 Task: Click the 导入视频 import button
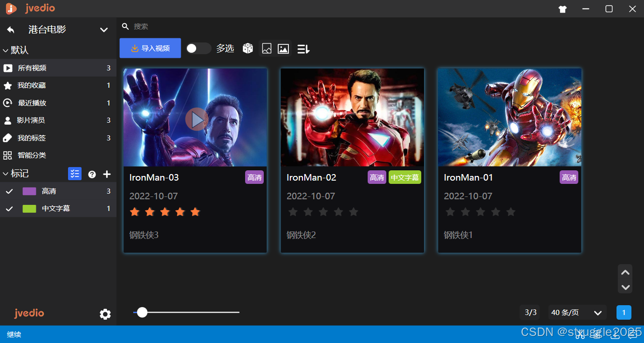click(150, 48)
